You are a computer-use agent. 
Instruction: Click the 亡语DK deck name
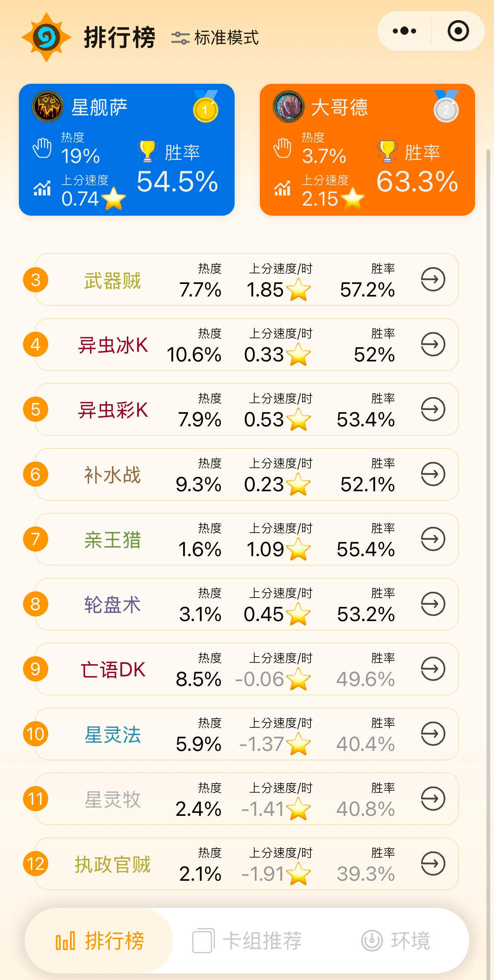tap(113, 669)
